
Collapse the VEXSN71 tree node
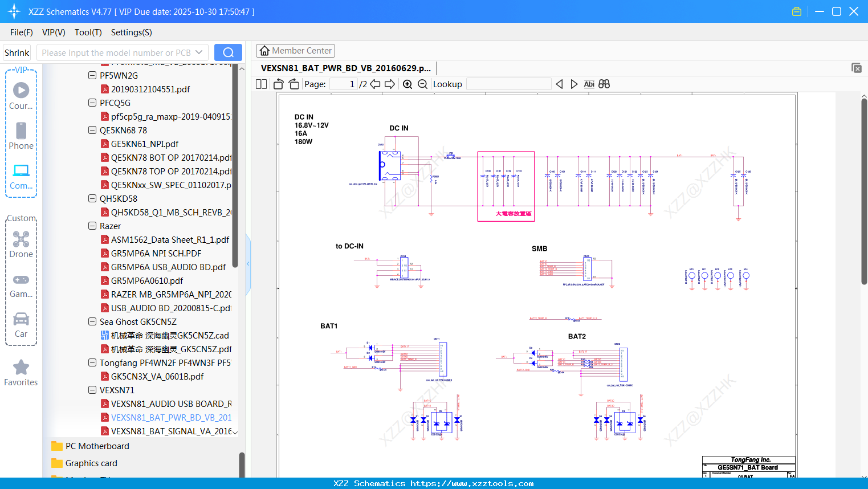[x=92, y=390]
